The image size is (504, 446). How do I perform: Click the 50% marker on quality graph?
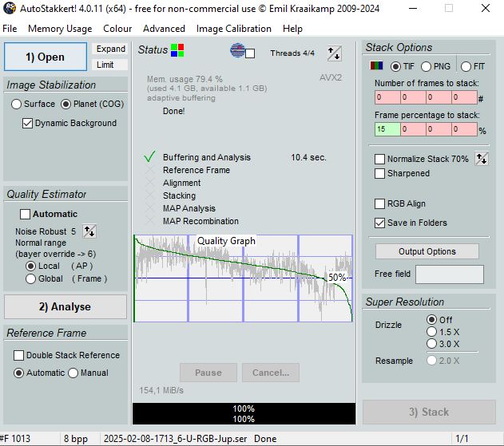(x=337, y=278)
